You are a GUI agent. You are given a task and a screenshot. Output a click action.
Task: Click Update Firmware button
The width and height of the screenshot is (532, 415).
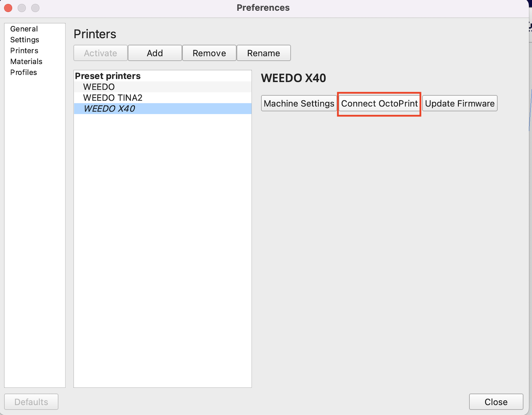(x=460, y=103)
